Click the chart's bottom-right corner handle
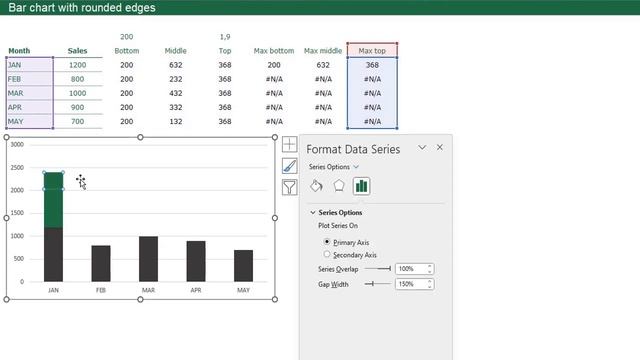The image size is (640, 360). coord(275,299)
